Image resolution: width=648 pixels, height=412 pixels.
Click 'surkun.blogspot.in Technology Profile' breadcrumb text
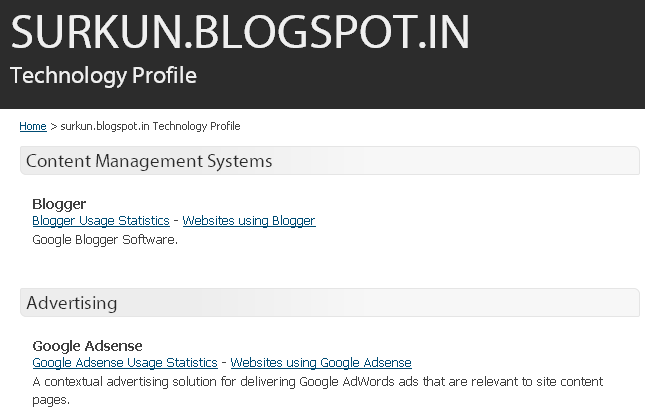tap(150, 126)
